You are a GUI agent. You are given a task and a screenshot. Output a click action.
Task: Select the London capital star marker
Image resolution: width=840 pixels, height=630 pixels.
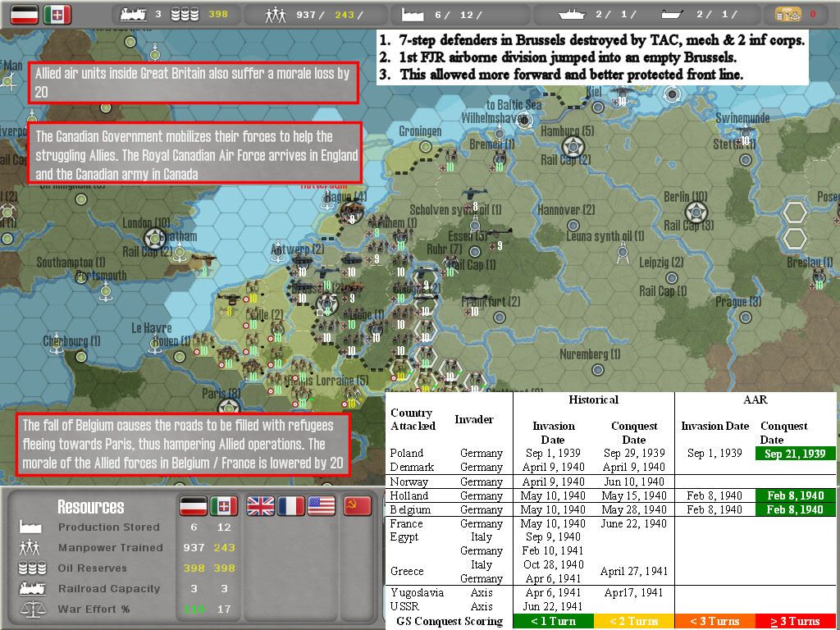(155, 239)
